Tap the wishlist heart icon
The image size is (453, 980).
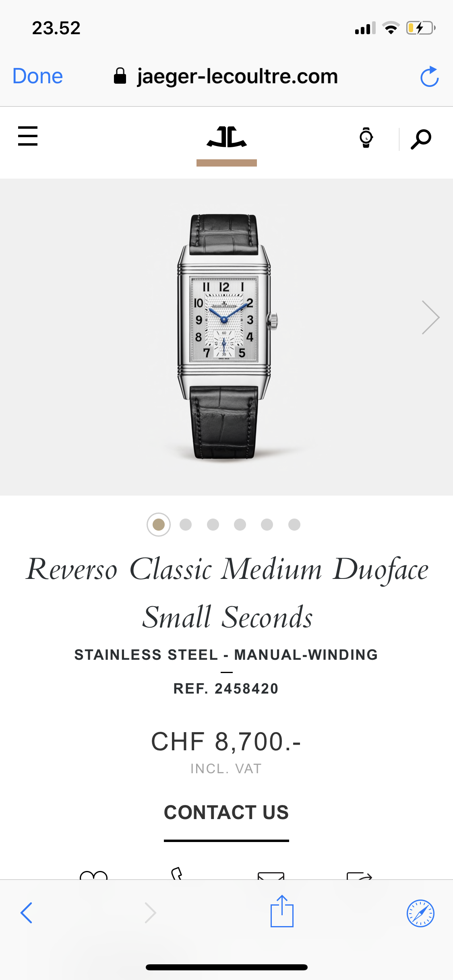(94, 875)
